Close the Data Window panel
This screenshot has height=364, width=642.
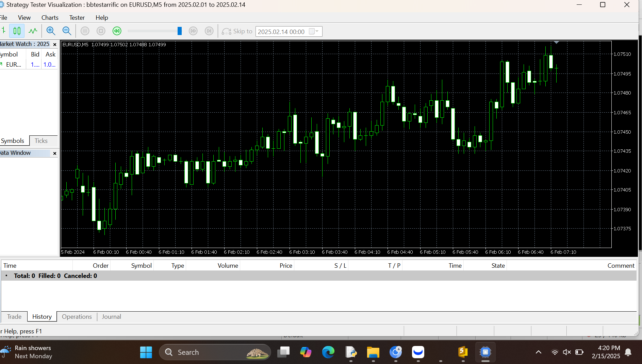tap(55, 153)
